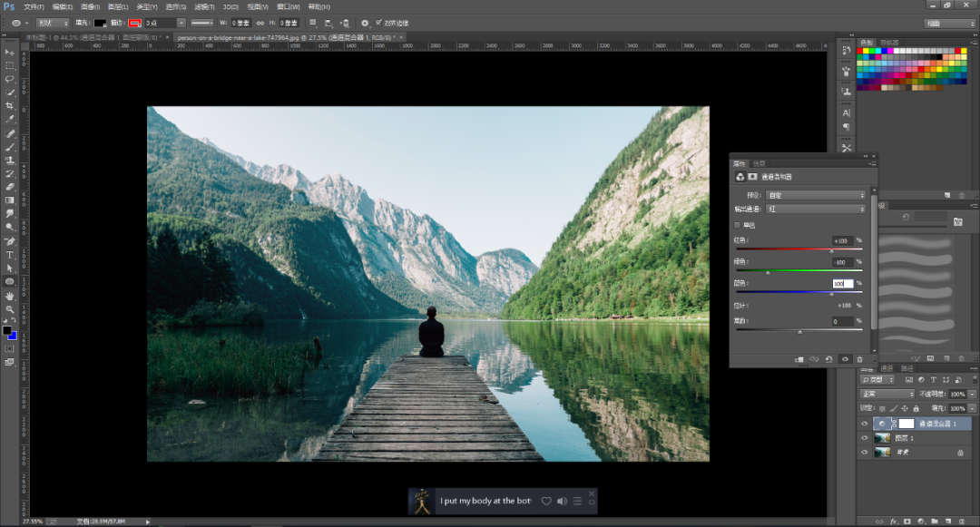This screenshot has height=527, width=980.
Task: Click the Channel Mixer layer mask thumbnail
Action: (906, 424)
